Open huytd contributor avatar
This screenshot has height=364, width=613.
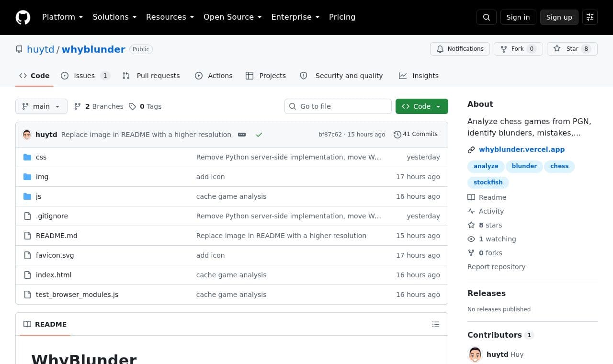coord(475,354)
